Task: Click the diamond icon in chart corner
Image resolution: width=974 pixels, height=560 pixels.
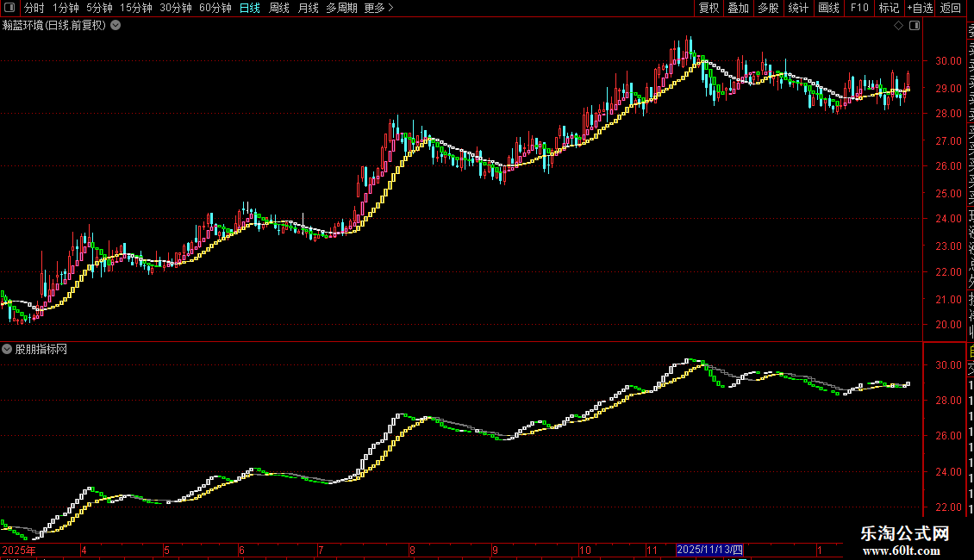Action: pos(898,26)
